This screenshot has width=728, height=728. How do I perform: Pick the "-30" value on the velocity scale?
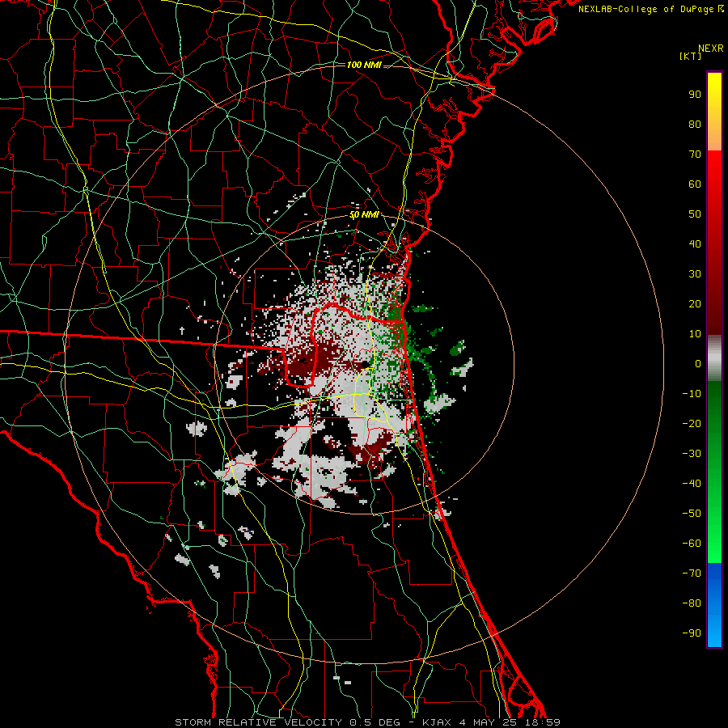pyautogui.click(x=692, y=454)
